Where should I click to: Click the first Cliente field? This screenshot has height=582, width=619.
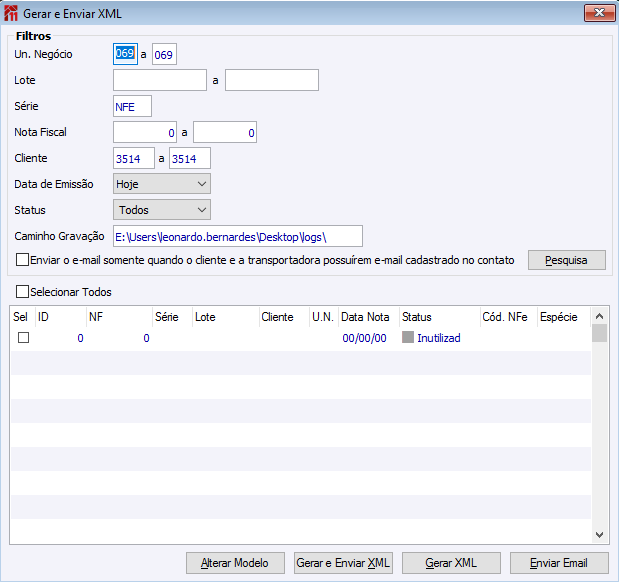[x=134, y=158]
